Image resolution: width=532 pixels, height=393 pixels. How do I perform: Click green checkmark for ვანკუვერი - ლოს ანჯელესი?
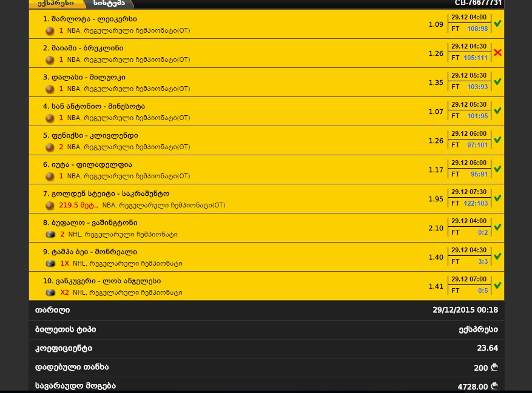[x=497, y=286]
